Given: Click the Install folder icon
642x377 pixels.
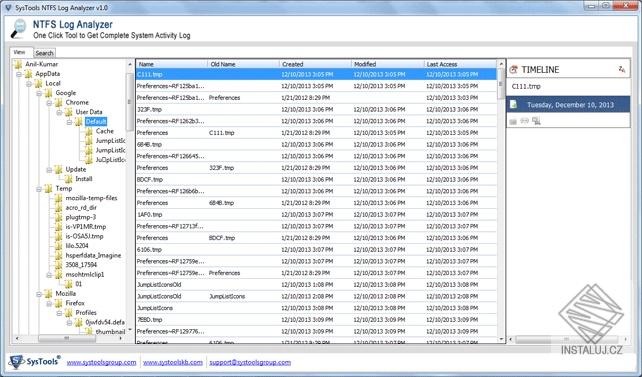Looking at the screenshot, I should click(68, 179).
